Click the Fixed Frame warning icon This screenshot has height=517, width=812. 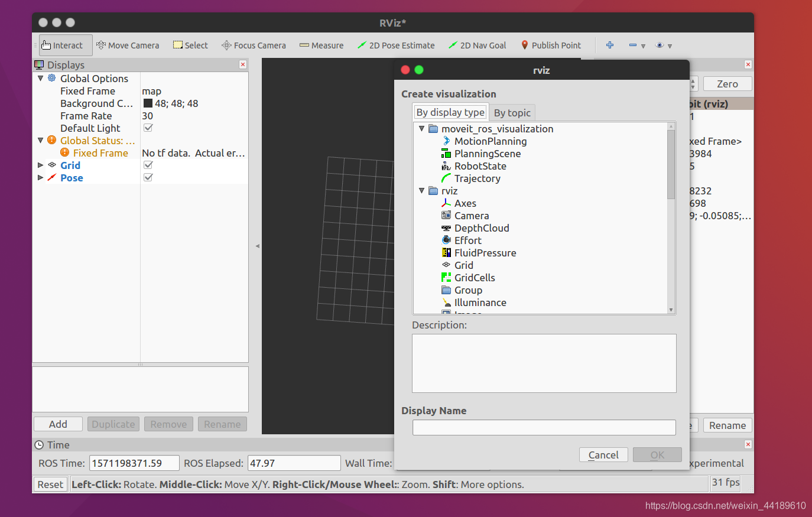[65, 152]
